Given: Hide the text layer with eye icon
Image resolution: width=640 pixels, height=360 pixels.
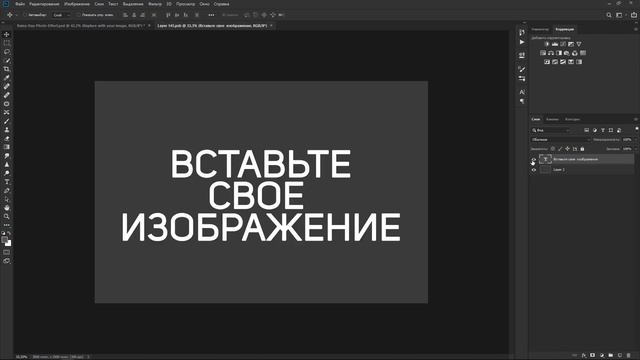Looking at the screenshot, I should point(534,159).
